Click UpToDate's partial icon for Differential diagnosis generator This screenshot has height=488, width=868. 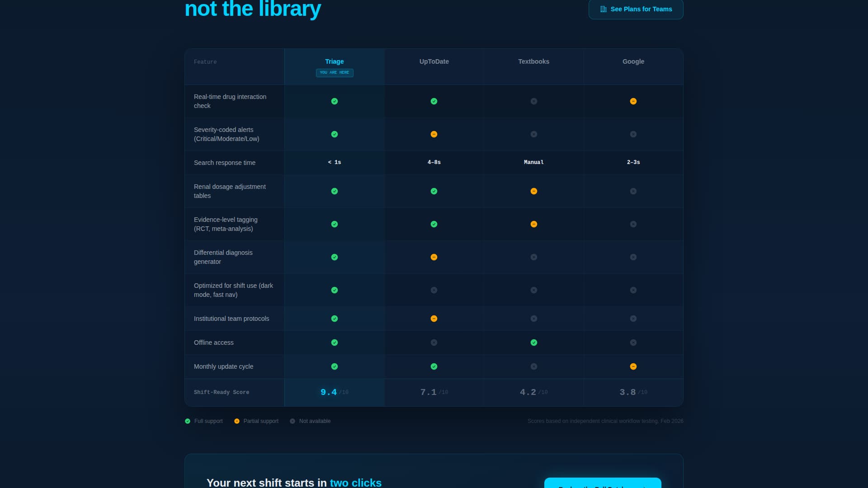tap(434, 257)
